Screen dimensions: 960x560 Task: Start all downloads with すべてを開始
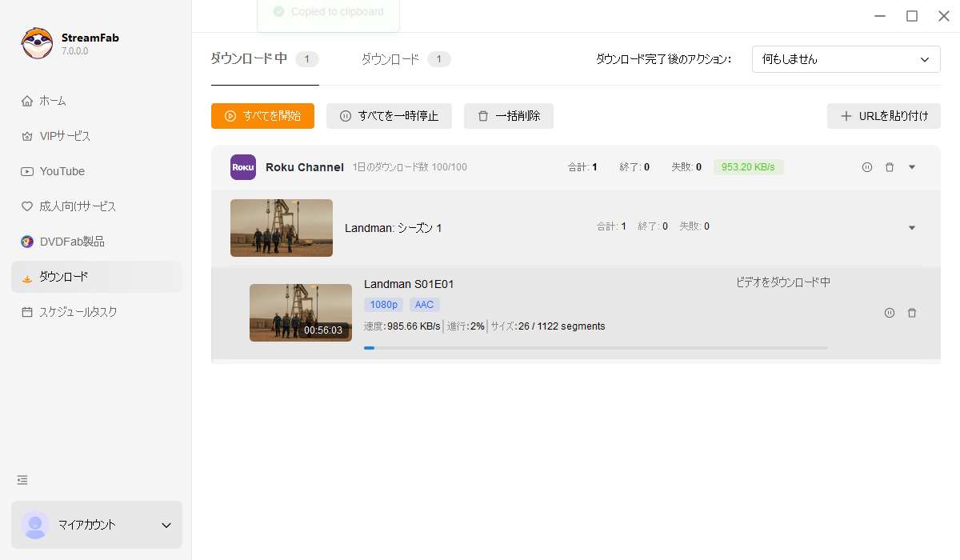pos(262,115)
